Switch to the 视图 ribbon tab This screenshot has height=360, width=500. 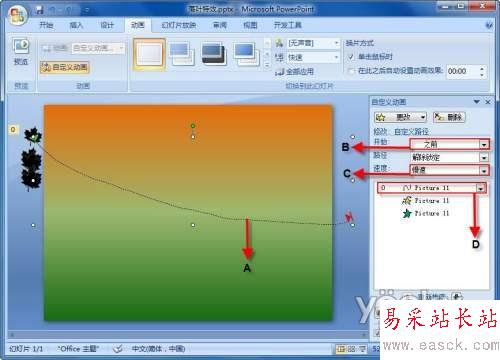(x=250, y=25)
